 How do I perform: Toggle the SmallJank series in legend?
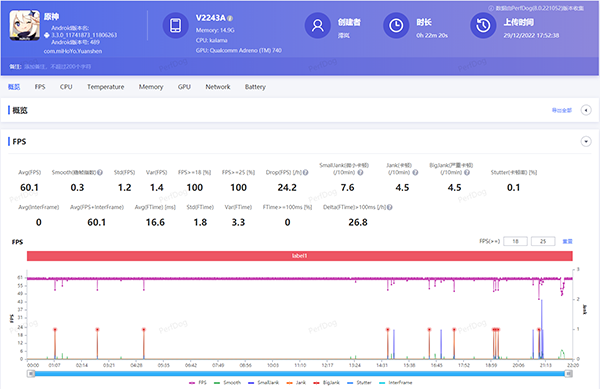263,382
